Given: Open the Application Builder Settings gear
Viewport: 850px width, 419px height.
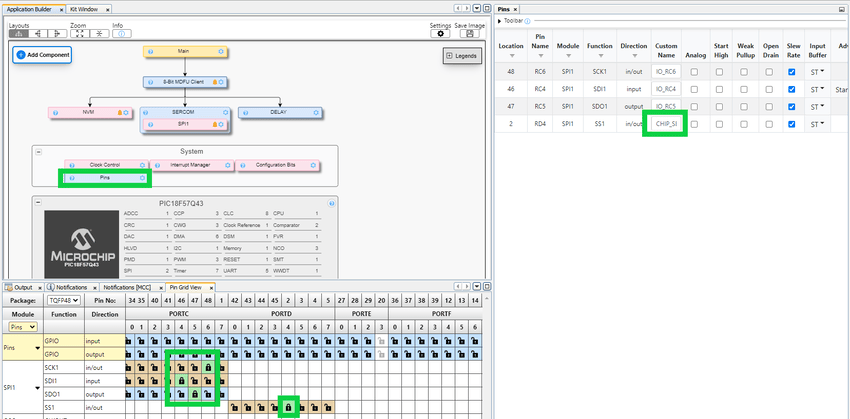Looking at the screenshot, I should click(x=440, y=33).
